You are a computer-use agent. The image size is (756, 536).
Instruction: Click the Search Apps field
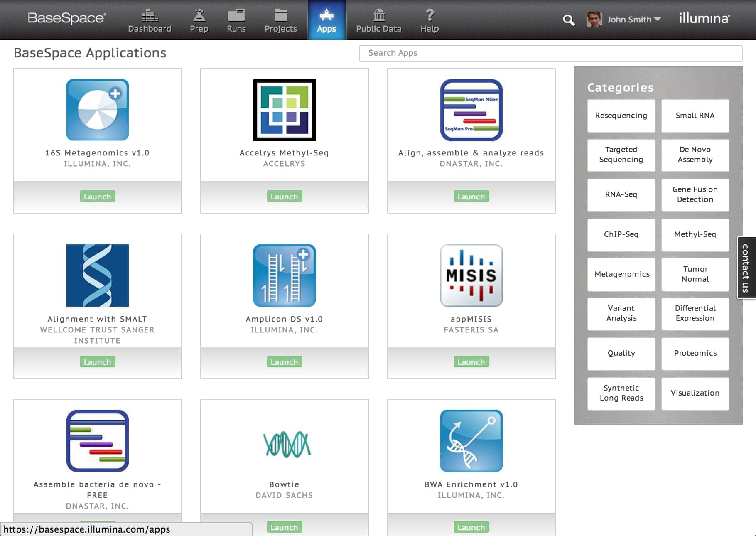coord(550,53)
